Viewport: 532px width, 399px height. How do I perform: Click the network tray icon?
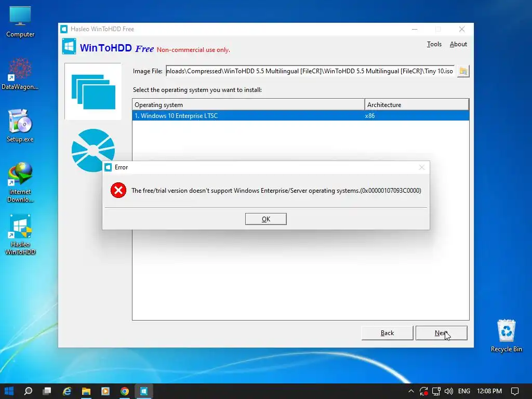436,391
